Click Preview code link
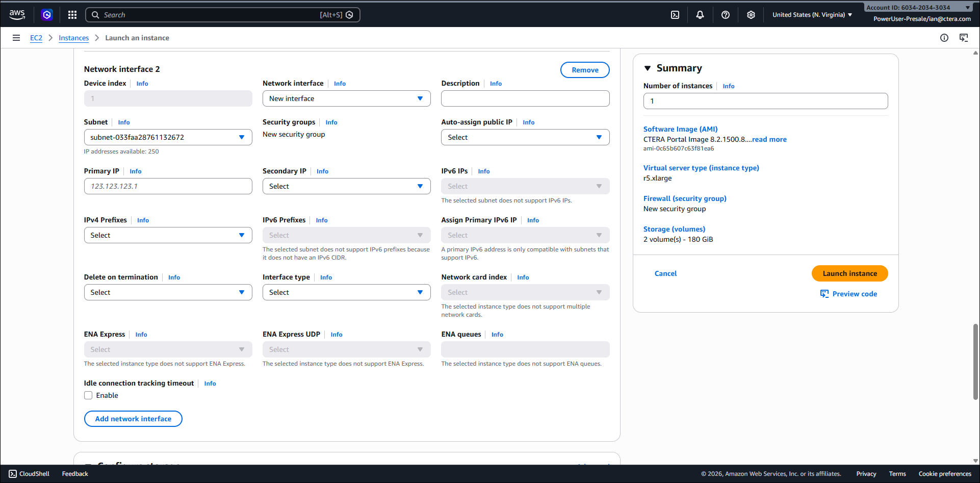Viewport: 980px width, 483px height. (855, 294)
